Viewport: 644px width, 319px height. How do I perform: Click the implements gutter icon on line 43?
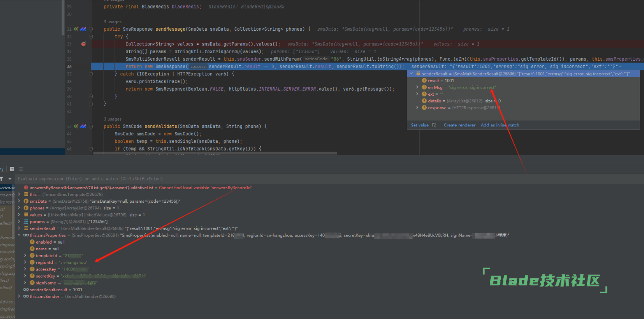click(x=76, y=126)
